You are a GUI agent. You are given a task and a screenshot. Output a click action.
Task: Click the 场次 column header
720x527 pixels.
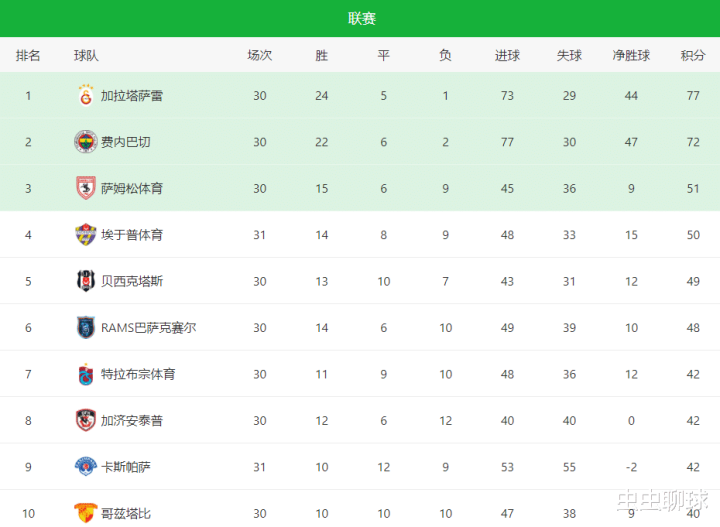[260, 56]
